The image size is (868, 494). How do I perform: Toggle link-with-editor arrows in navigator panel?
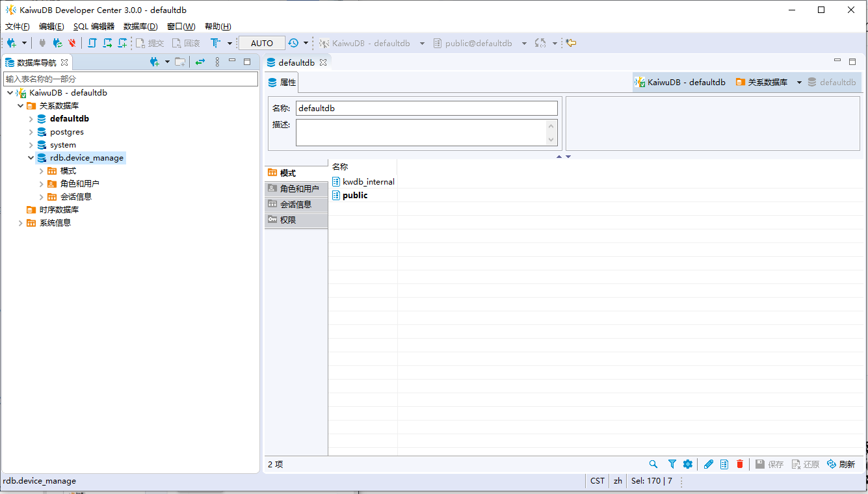pyautogui.click(x=200, y=62)
